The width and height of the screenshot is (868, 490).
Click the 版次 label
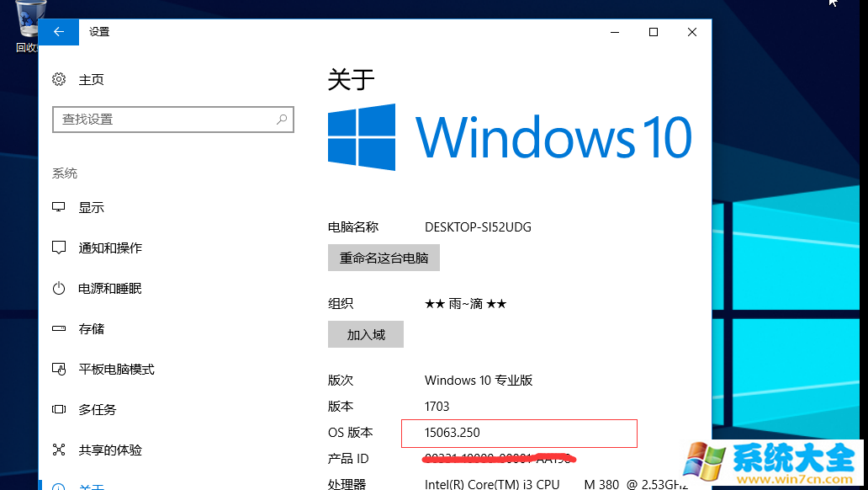coord(341,381)
